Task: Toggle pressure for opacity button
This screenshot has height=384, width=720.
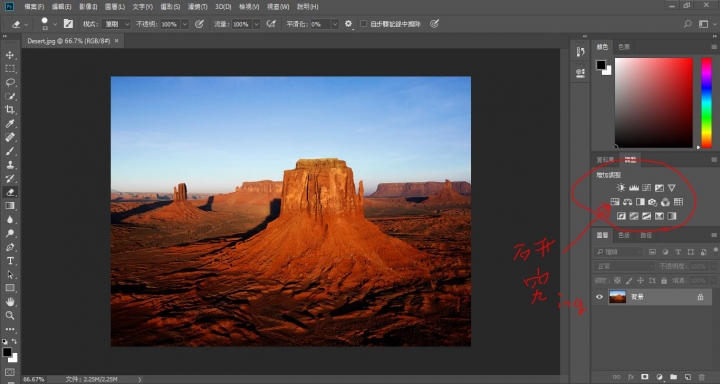Action: point(199,24)
